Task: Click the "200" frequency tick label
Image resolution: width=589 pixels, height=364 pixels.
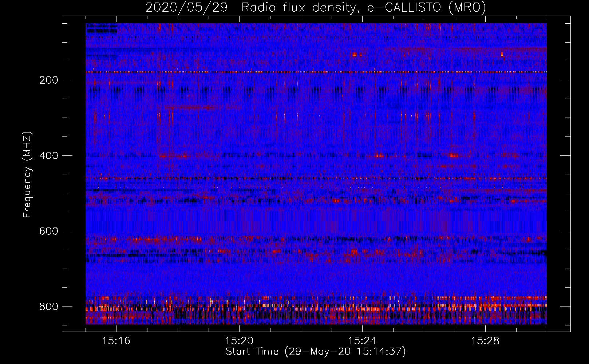Action: tap(49, 80)
